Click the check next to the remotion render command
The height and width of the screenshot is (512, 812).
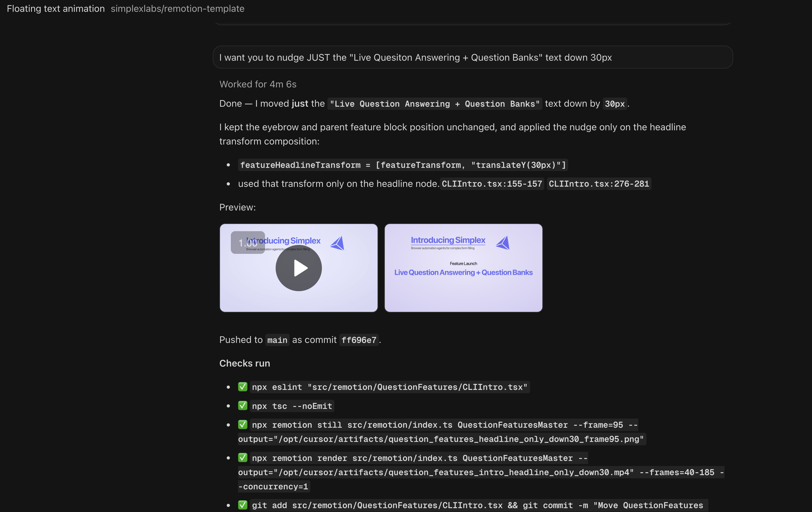242,458
